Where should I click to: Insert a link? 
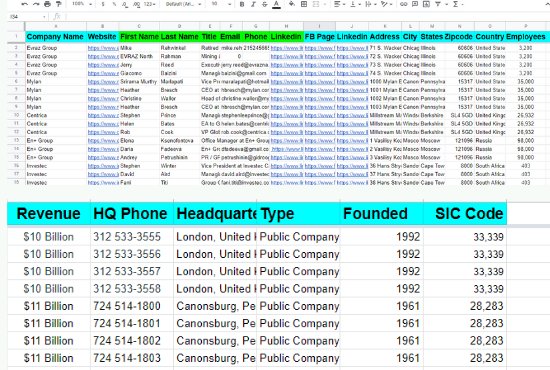pos(404,4)
